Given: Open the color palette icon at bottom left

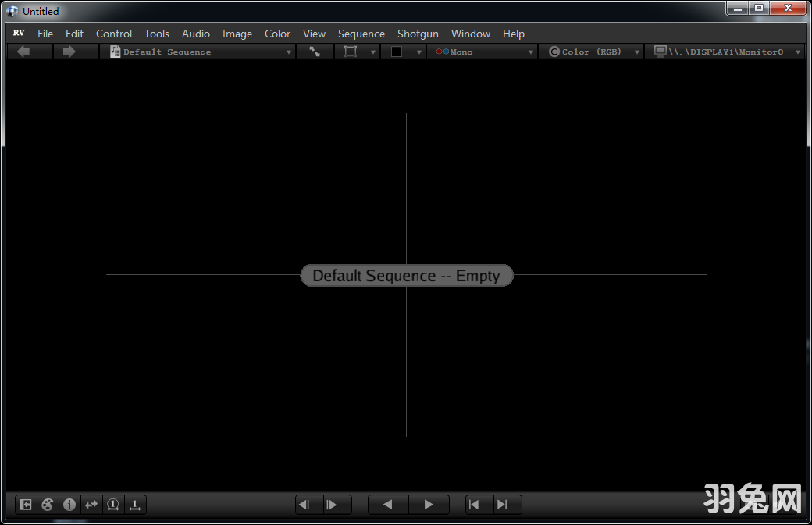Looking at the screenshot, I should (x=48, y=505).
